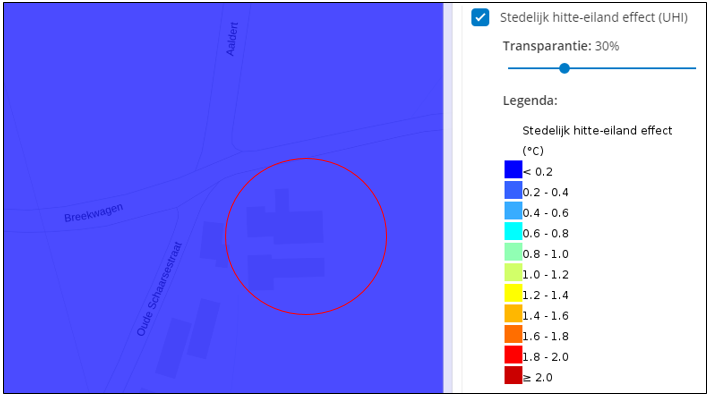Click the '0.4 - 0.6' light blue swatch
This screenshot has width=710, height=397.
click(513, 211)
